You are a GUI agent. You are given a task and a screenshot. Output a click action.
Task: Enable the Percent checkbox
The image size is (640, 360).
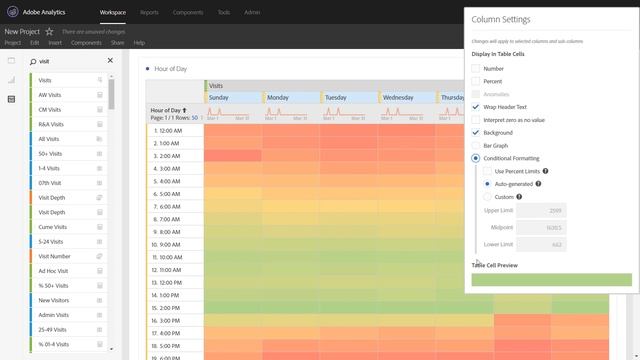click(476, 81)
